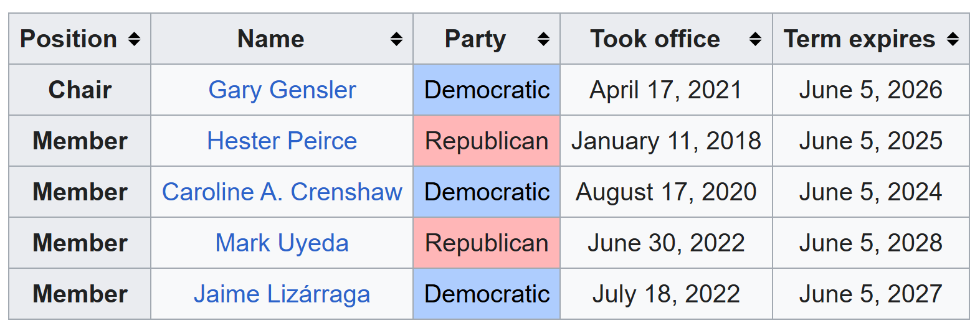Click the Chair row header cell

tap(80, 90)
